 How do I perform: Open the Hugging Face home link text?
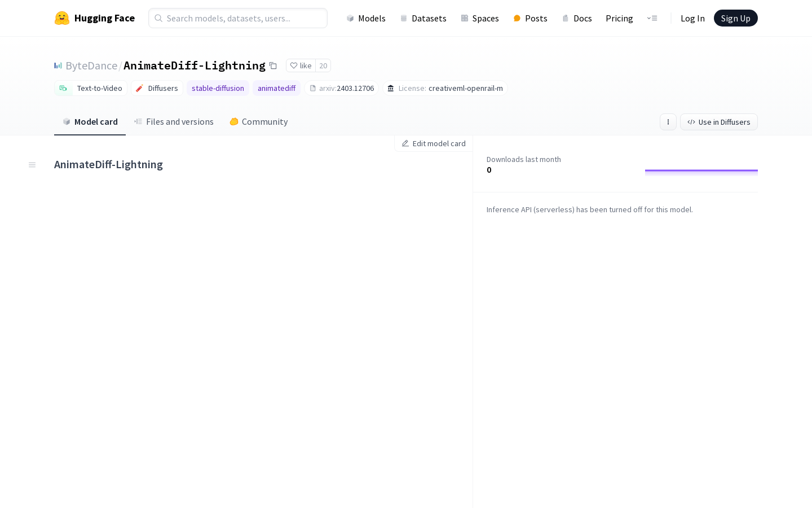104,18
